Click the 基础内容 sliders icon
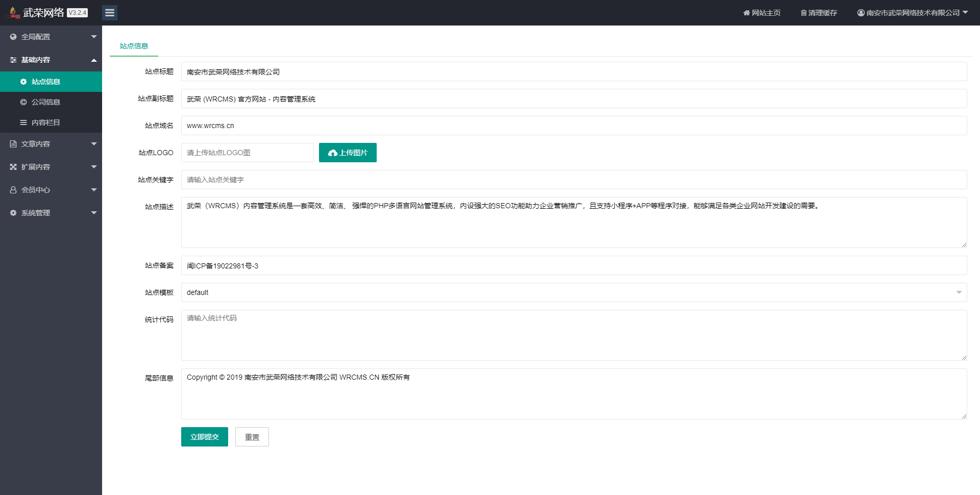The image size is (980, 495). (x=13, y=60)
